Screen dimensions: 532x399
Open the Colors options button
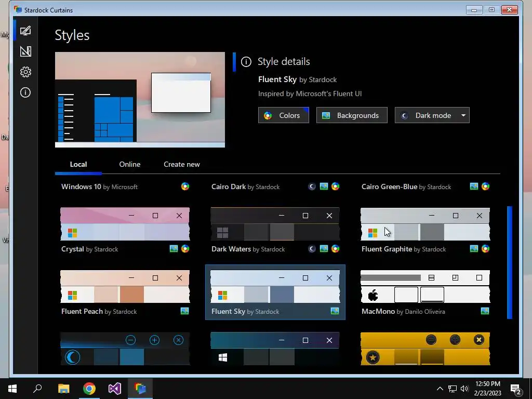click(x=283, y=115)
